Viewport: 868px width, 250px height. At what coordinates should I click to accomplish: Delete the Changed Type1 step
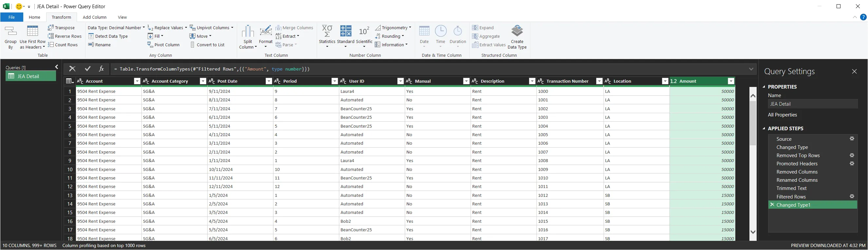(772, 205)
